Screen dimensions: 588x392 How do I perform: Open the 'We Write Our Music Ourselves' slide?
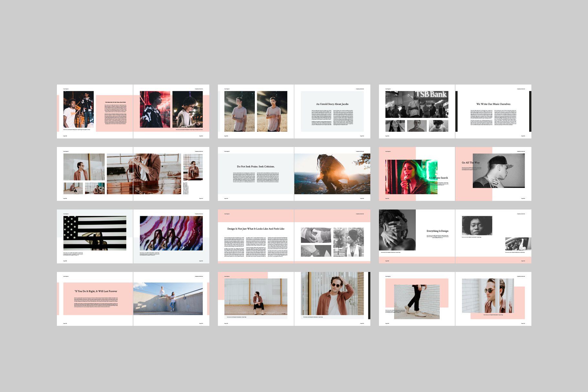point(493,104)
